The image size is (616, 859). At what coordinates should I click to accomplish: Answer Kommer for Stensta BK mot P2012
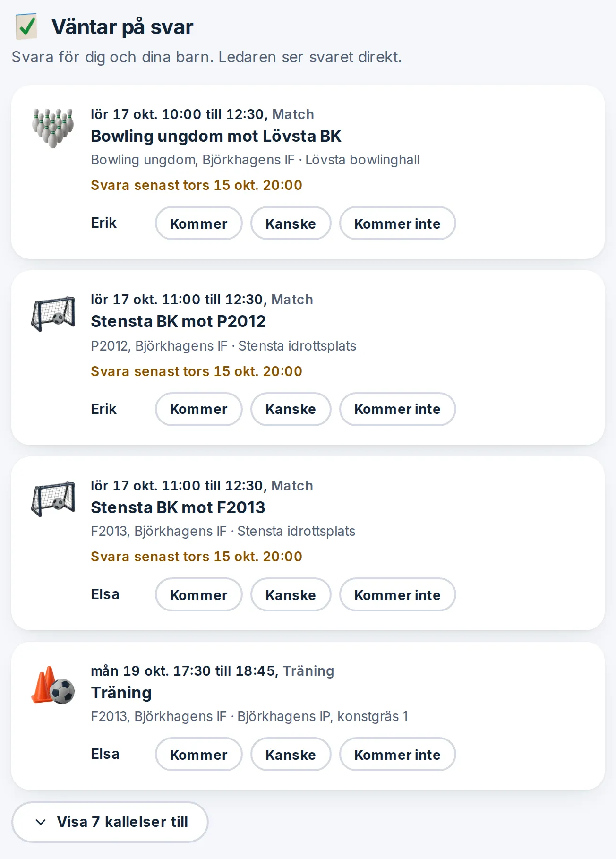pos(198,409)
